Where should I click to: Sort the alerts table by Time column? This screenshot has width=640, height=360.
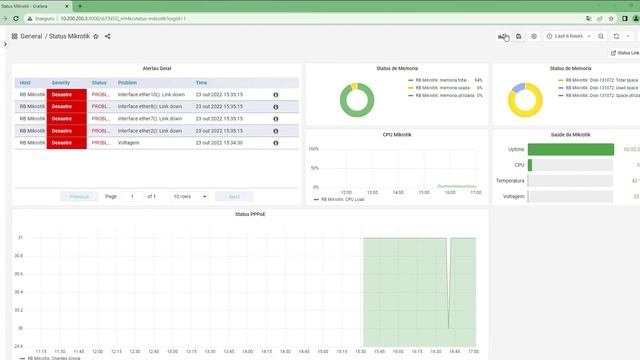tap(201, 83)
